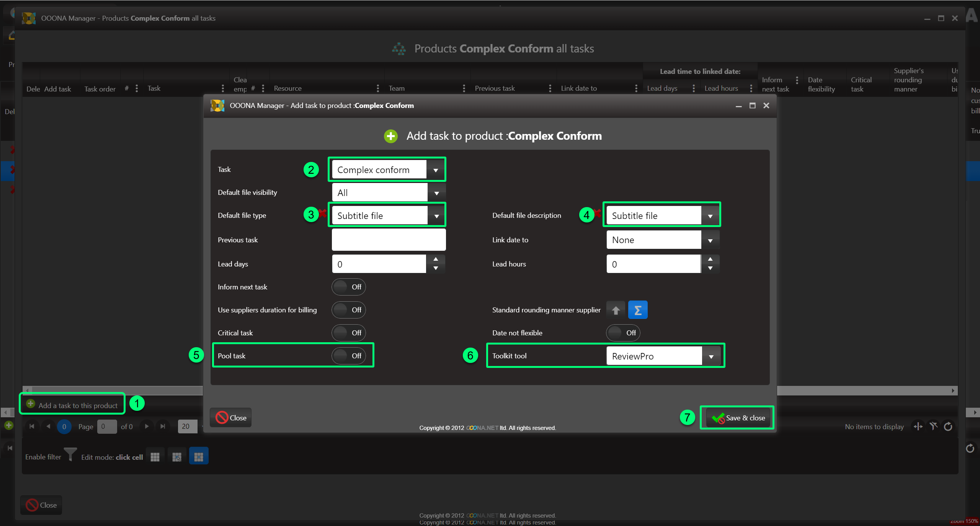Screen dimensions: 980x526
Task: Click the Previous task input field
Action: tap(388, 240)
